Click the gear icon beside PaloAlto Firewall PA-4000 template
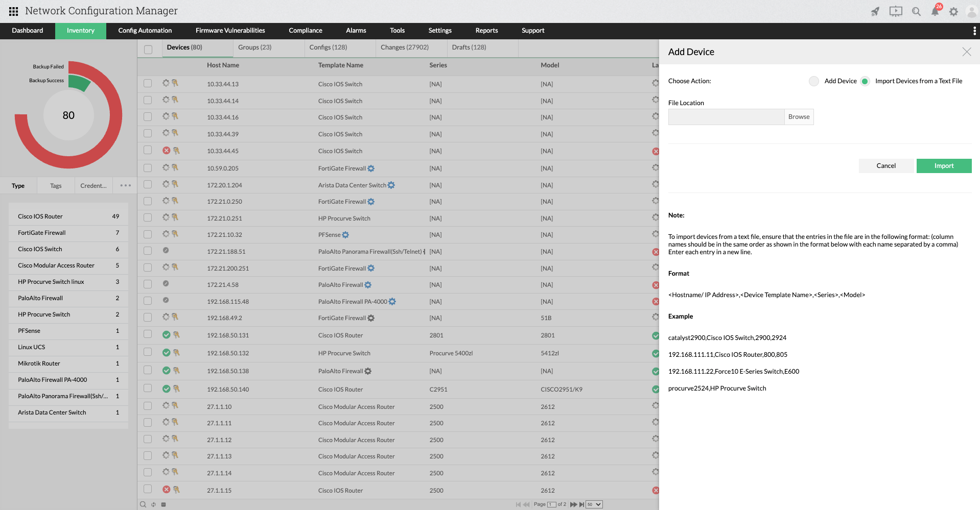This screenshot has width=980, height=510. click(392, 301)
